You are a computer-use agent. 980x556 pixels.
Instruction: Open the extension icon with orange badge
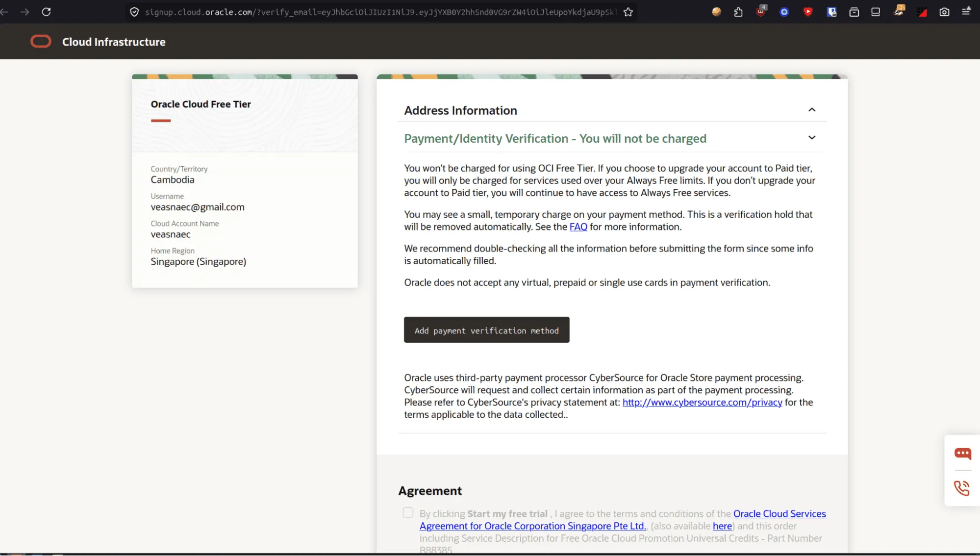899,10
